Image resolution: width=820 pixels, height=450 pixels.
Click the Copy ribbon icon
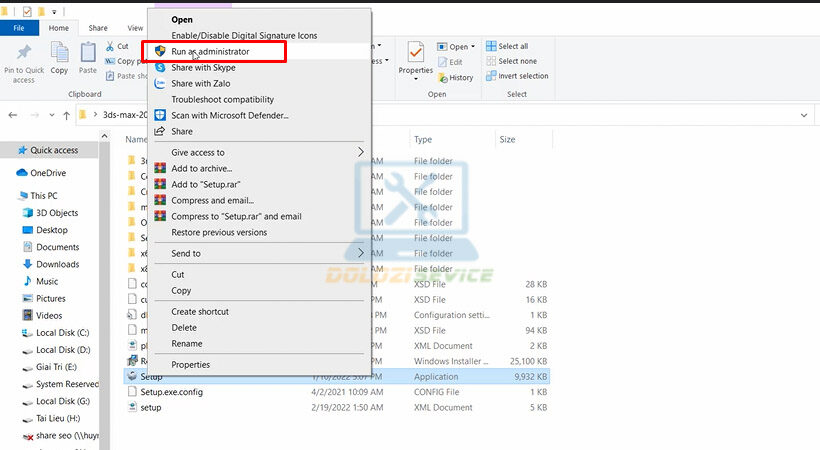pos(59,53)
